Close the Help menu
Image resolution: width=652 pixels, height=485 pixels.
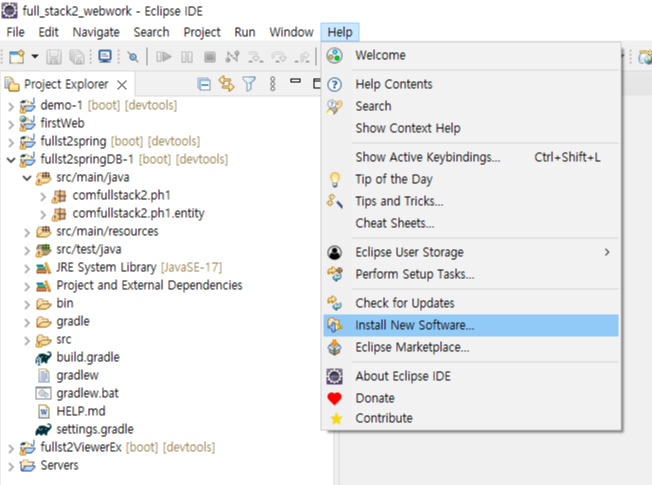pos(340,32)
